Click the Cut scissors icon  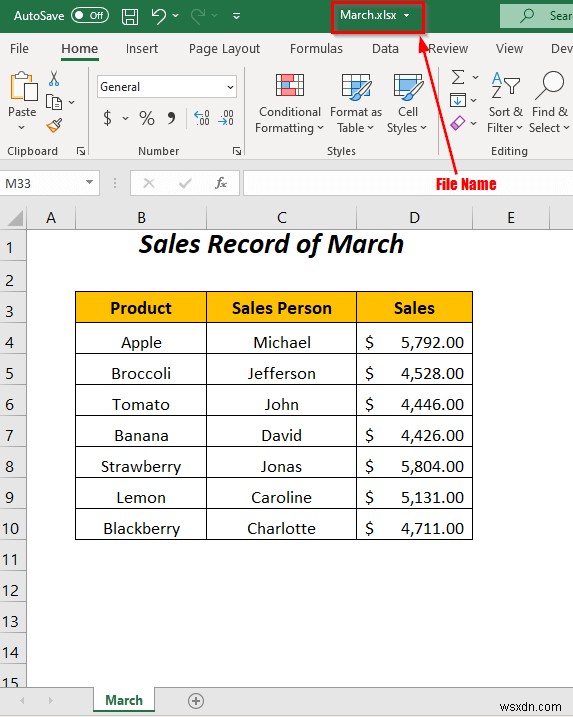[x=54, y=79]
